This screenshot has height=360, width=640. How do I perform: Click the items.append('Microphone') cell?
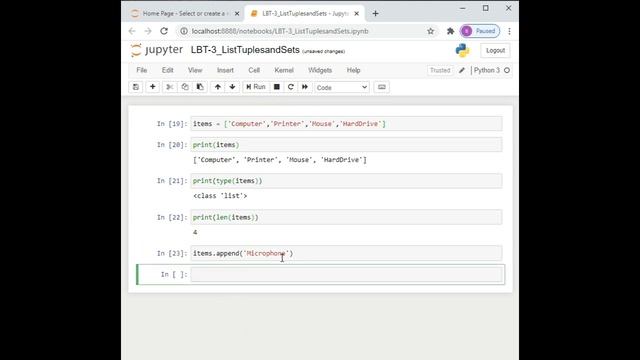click(346, 253)
